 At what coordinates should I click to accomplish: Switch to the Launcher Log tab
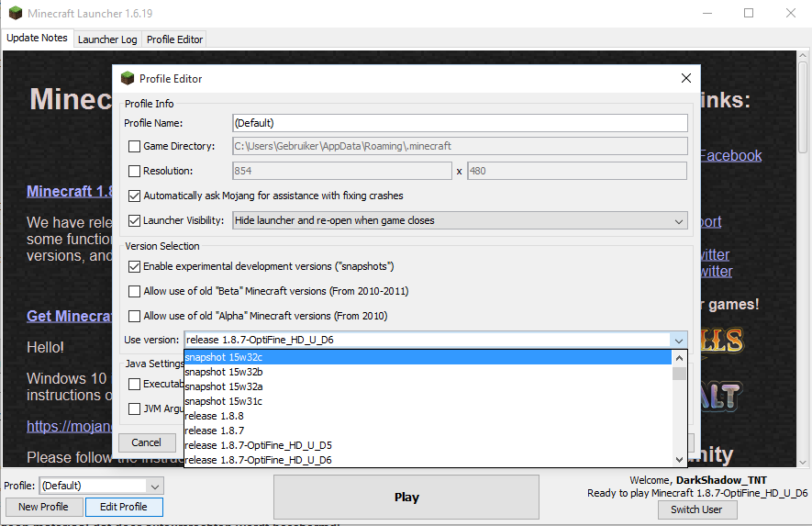107,39
